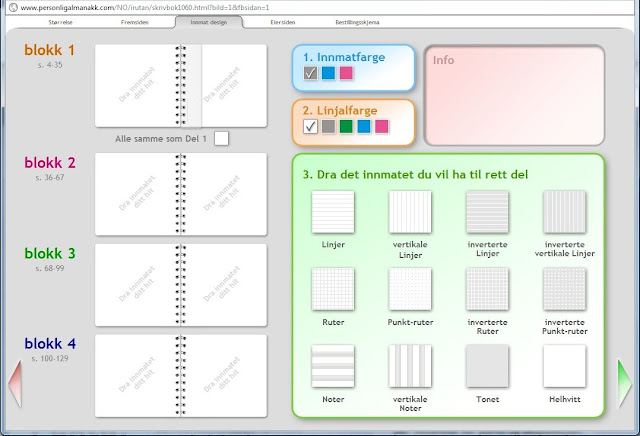Pick the Punkt-ruter dotted pattern
Viewport: 640px width, 436px height.
pyautogui.click(x=410, y=289)
